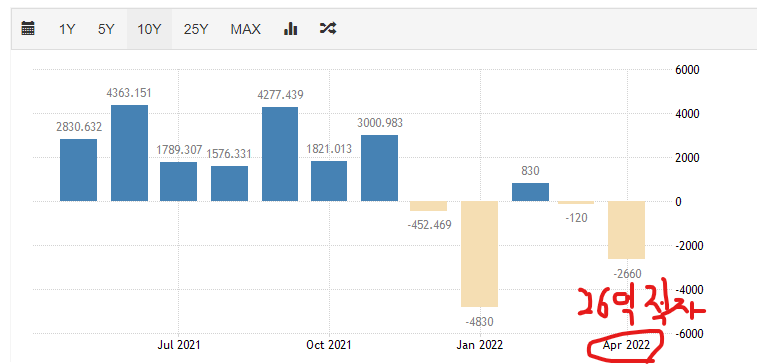
Task: Click the bar labeled 1821.013
Action: click(x=329, y=181)
